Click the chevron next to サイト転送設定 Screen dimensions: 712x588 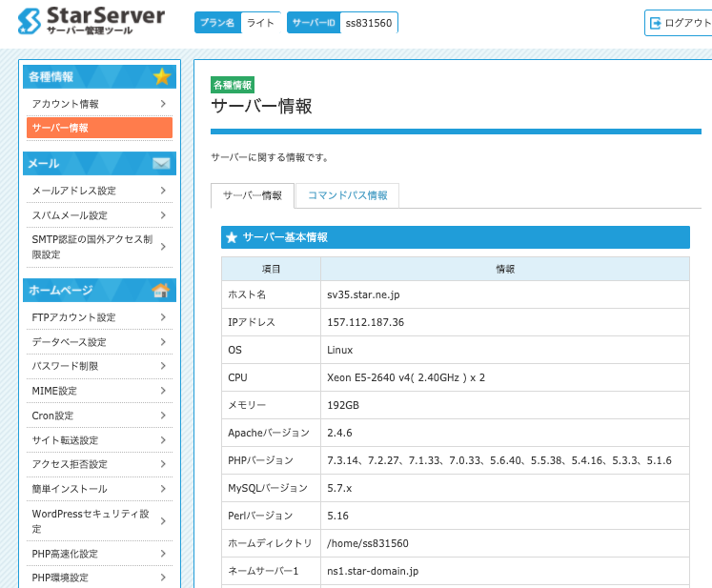163,440
